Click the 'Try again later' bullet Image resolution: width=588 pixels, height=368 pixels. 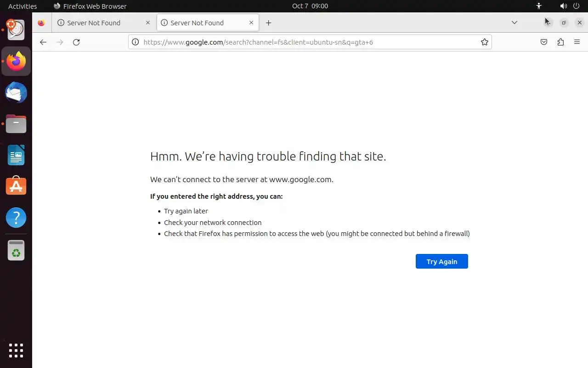click(186, 211)
